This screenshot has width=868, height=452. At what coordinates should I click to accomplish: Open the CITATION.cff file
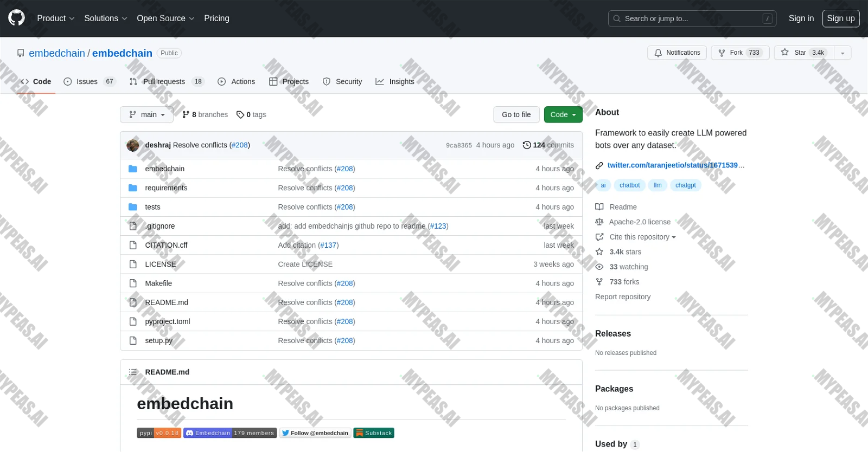pyautogui.click(x=166, y=245)
